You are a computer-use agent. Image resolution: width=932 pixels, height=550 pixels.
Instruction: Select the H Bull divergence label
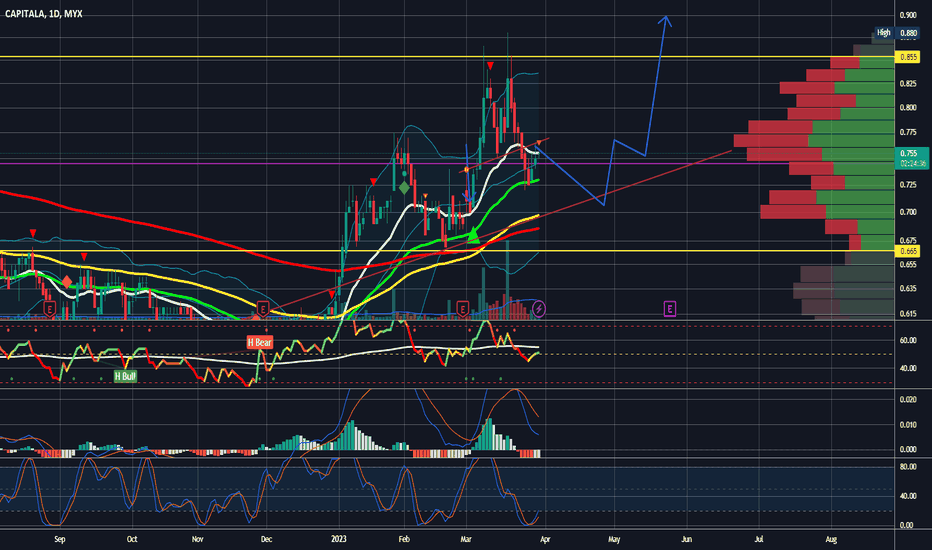pyautogui.click(x=125, y=376)
